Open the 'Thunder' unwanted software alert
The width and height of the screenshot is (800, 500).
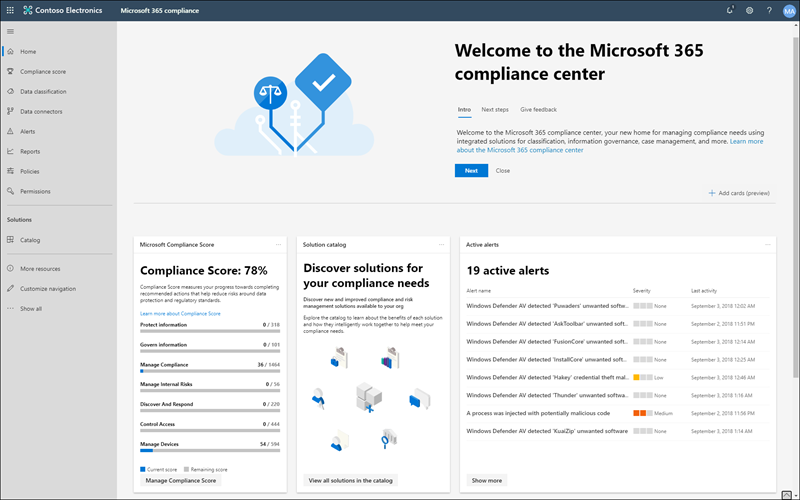(547, 395)
